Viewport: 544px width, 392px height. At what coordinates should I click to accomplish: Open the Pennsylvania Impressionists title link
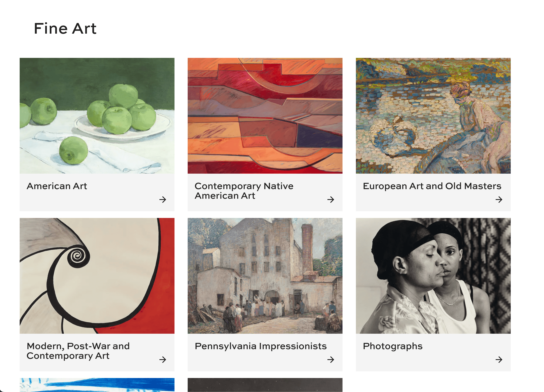tap(261, 346)
